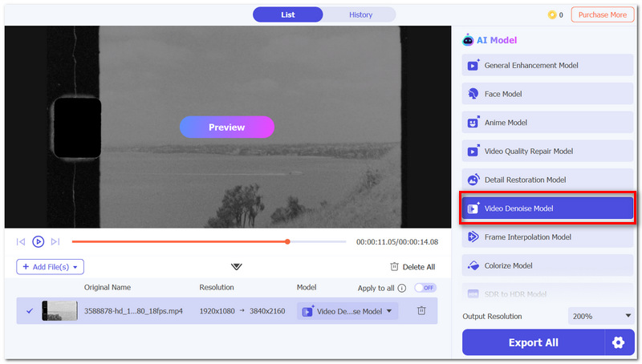Viewport: 642px width, 364px height.
Task: Pick the Anime Model
Action: point(547,123)
